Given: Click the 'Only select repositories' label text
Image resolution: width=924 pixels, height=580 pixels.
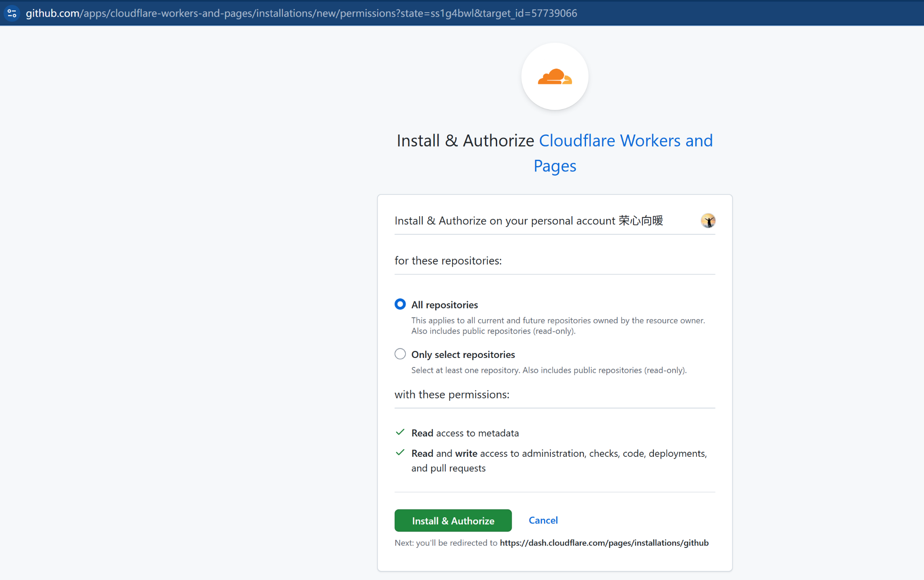Looking at the screenshot, I should (x=463, y=354).
